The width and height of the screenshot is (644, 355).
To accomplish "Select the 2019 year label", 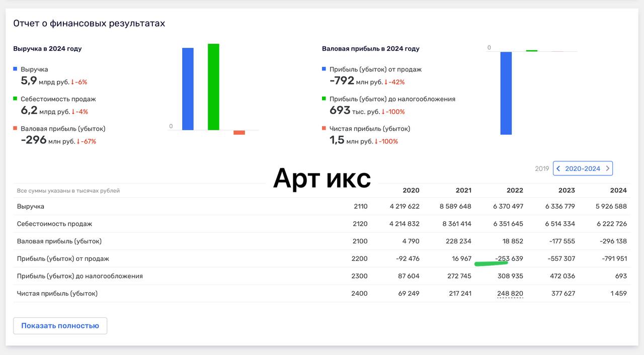I will (542, 168).
